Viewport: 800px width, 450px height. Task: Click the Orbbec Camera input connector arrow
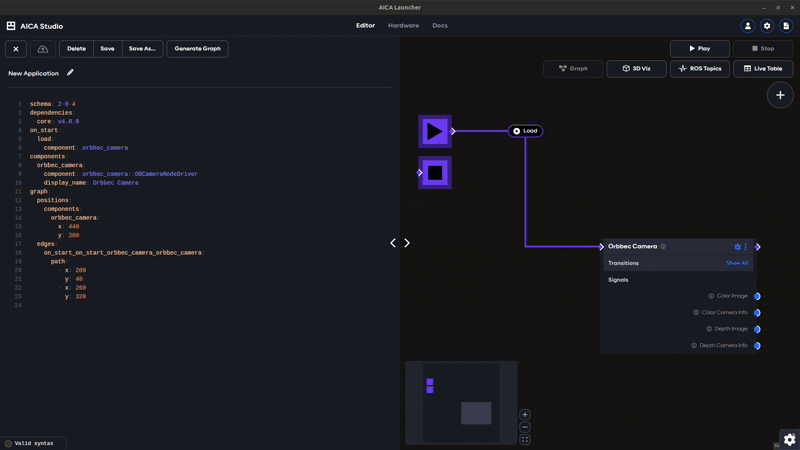click(x=601, y=247)
